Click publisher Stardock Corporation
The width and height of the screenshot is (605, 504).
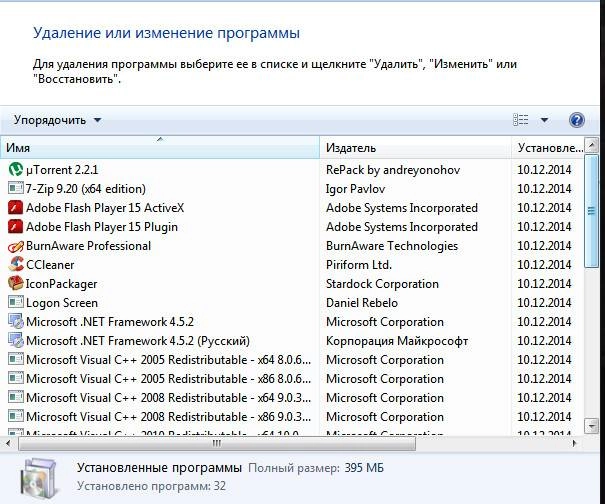pos(382,284)
